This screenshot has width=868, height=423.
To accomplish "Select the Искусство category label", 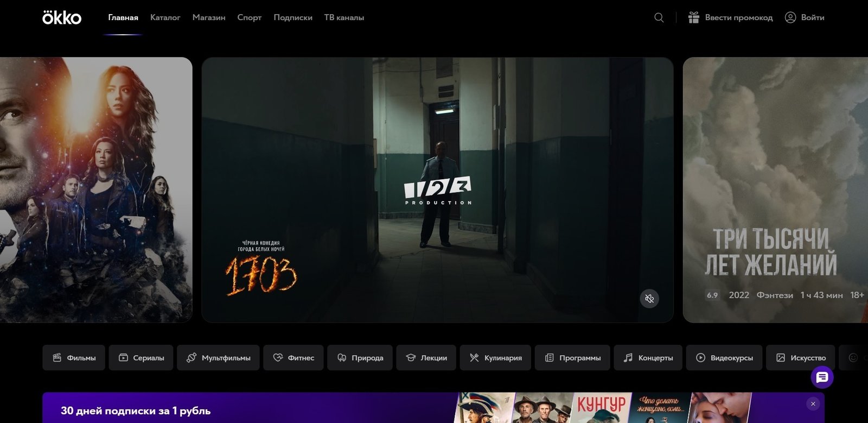I will point(808,358).
